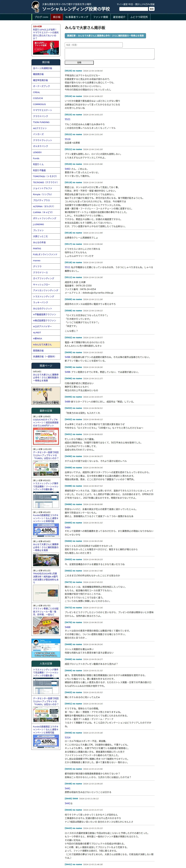Open the バンカーズ board link

point(46,134)
